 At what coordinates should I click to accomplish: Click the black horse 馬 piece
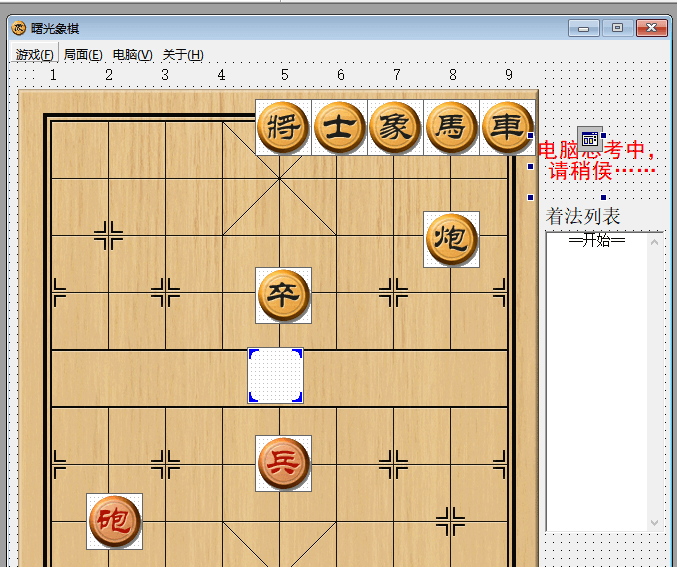[451, 127]
